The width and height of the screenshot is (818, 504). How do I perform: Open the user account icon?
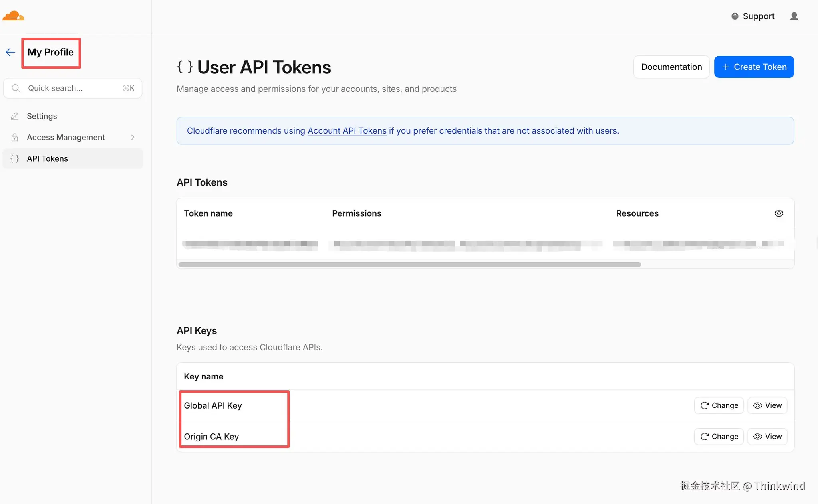pos(794,16)
